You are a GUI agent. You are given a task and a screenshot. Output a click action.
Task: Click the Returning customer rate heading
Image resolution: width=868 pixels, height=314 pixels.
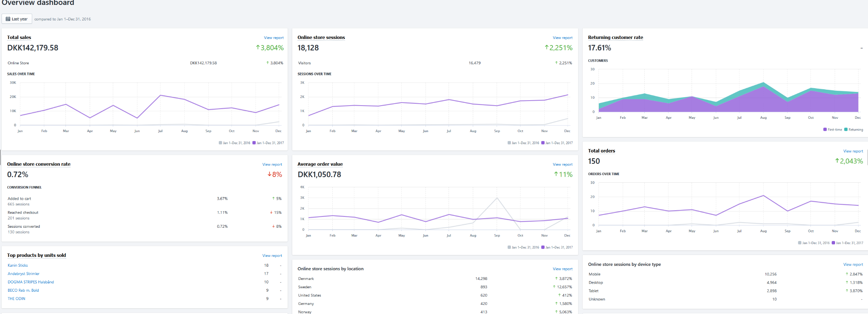coord(615,37)
